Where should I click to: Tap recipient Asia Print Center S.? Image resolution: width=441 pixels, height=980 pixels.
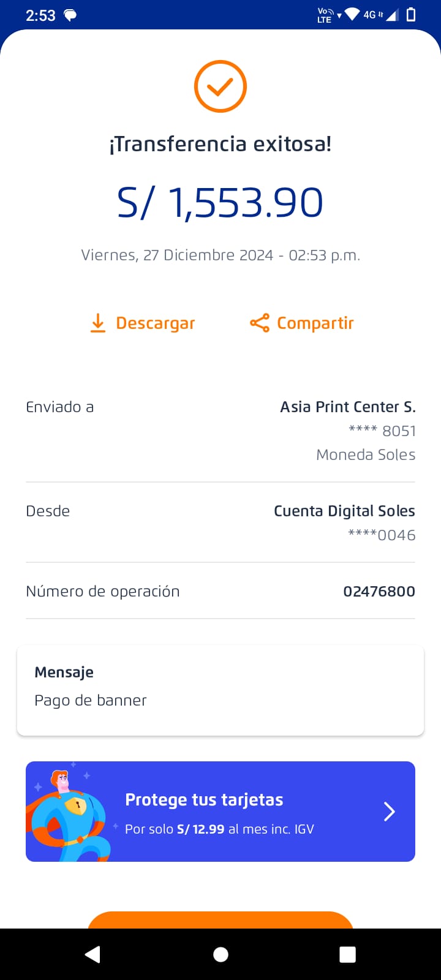pos(347,407)
